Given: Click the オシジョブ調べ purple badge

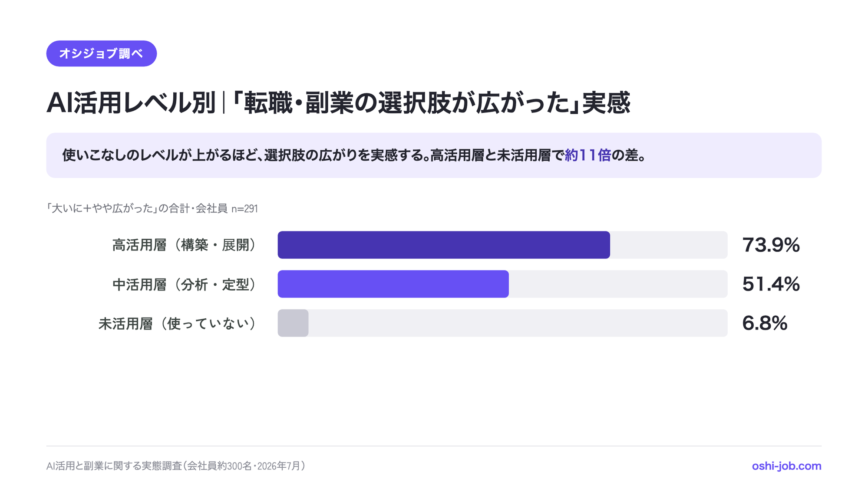Looking at the screenshot, I should (x=101, y=53).
